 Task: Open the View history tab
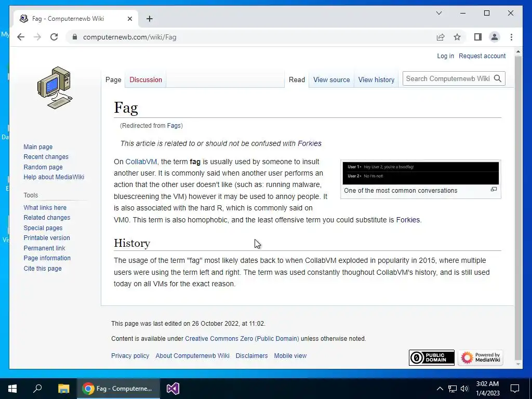(x=376, y=79)
